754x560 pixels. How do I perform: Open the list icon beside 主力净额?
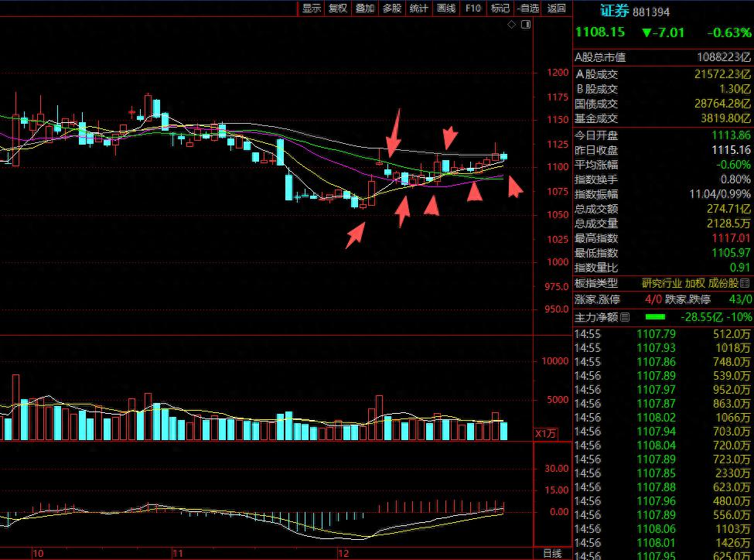(625, 317)
